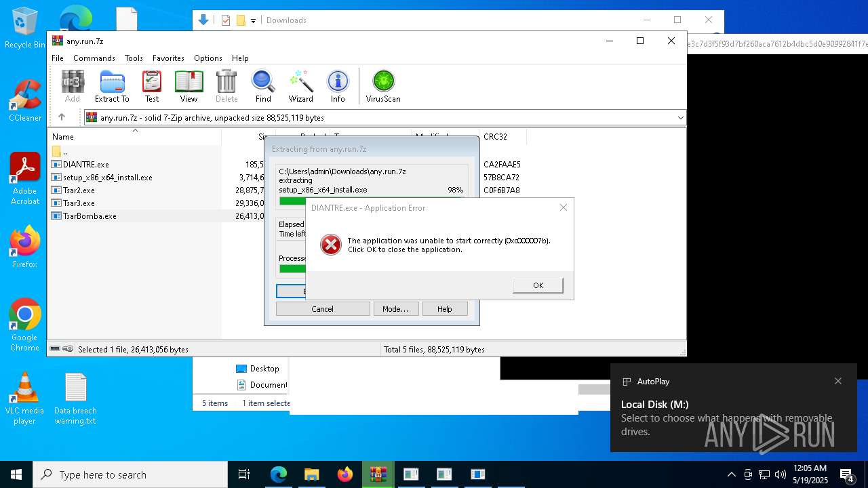Open Microsoft Edge from the taskbar
The height and width of the screenshot is (488, 868).
click(x=279, y=474)
